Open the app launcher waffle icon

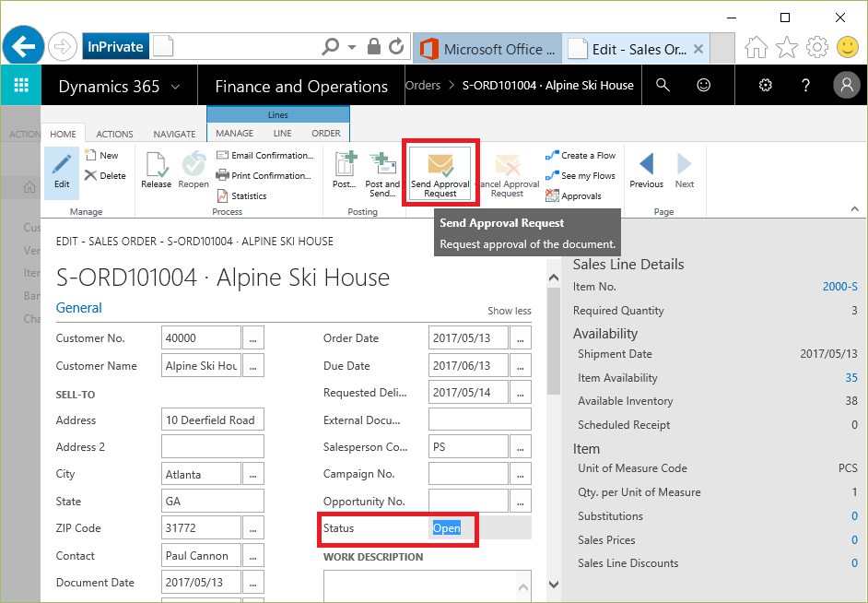click(21, 85)
